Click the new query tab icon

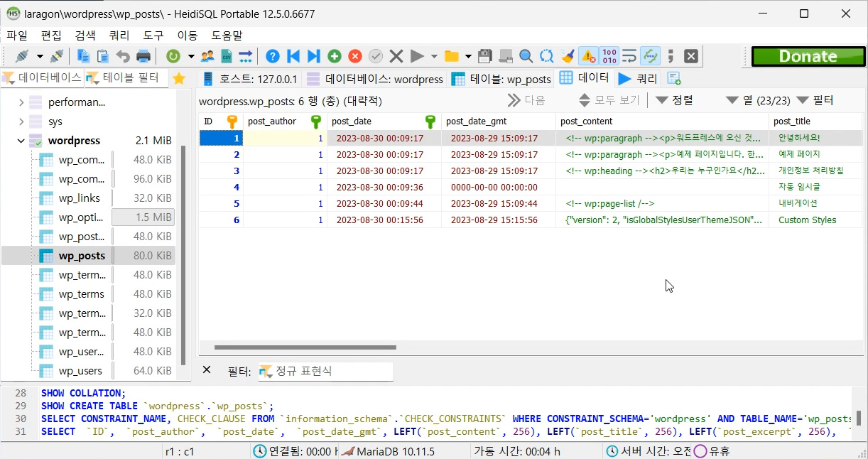(674, 78)
